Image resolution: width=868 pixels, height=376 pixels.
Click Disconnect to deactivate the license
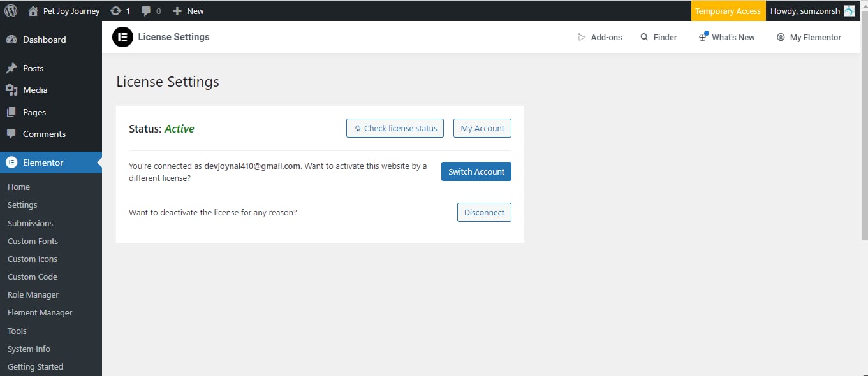[x=484, y=212]
